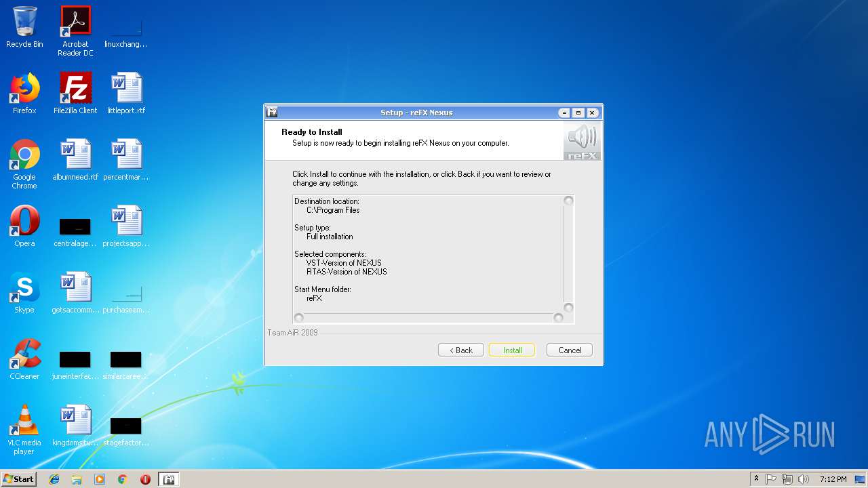
Task: Click 'Full installation' setup type text
Action: click(x=330, y=237)
